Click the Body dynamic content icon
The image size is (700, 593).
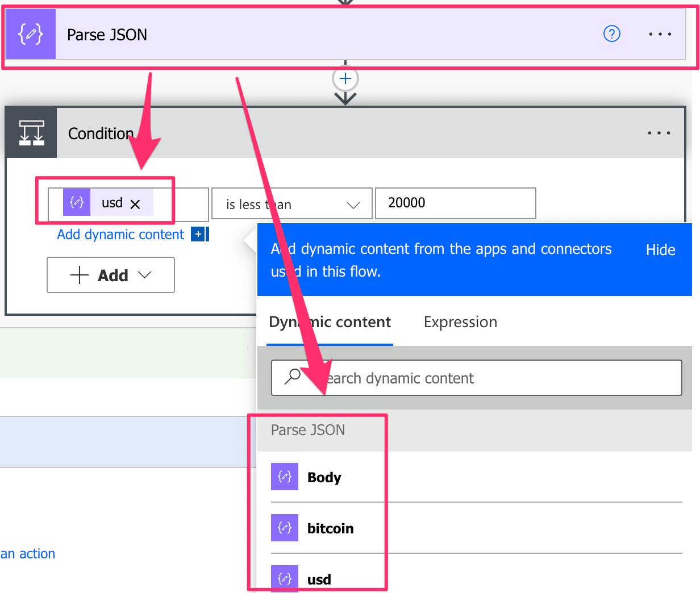click(284, 477)
